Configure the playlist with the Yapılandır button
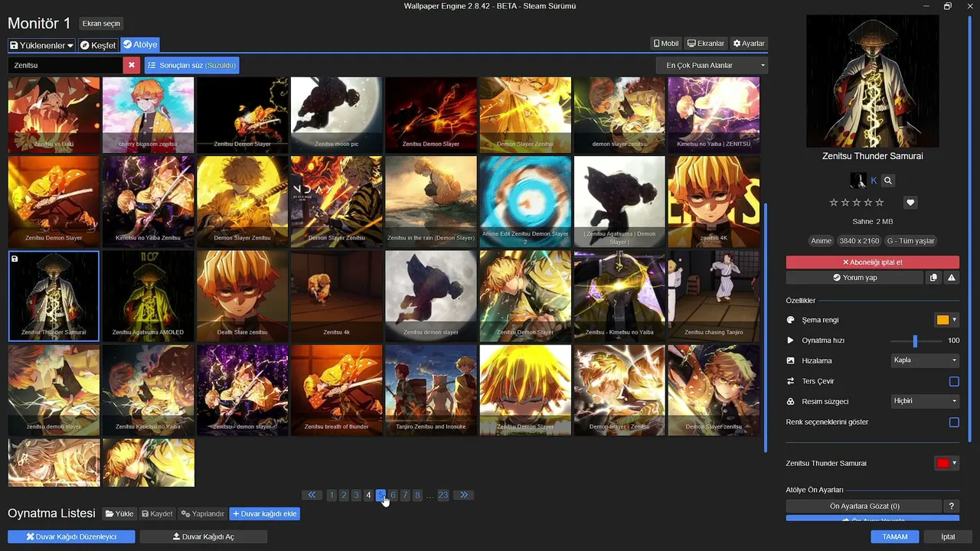Viewport: 980px width, 551px height. click(202, 514)
